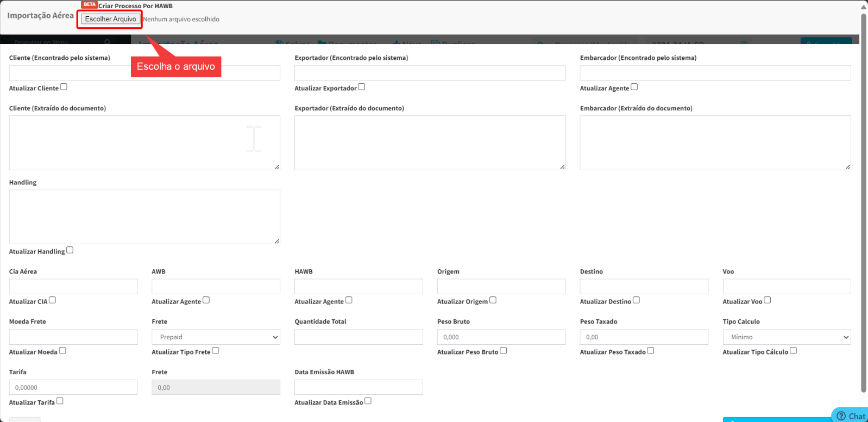The height and width of the screenshot is (422, 868).
Task: Click the 'Importação Aérea' heading in the header
Action: [40, 15]
